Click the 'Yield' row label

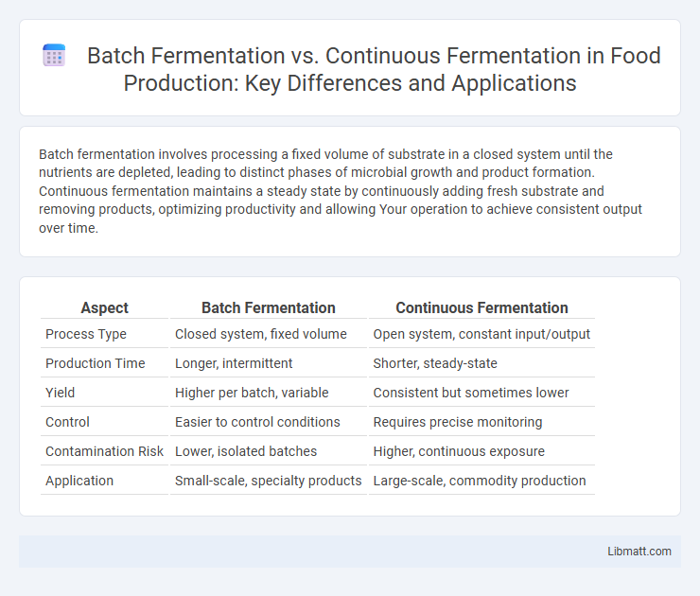click(x=60, y=393)
